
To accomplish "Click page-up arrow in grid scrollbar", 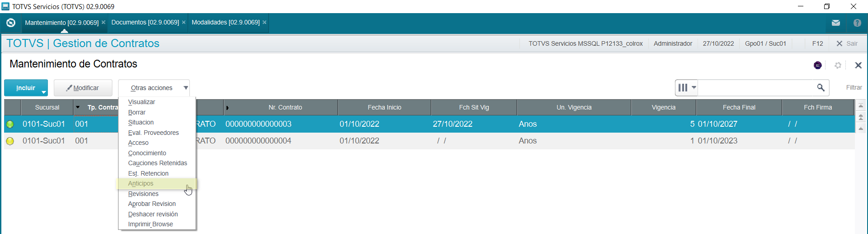I will click(x=861, y=117).
